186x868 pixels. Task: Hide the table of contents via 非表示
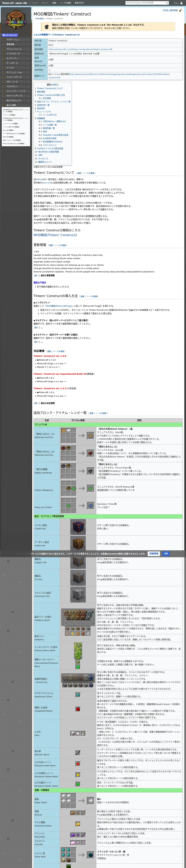tap(55, 85)
